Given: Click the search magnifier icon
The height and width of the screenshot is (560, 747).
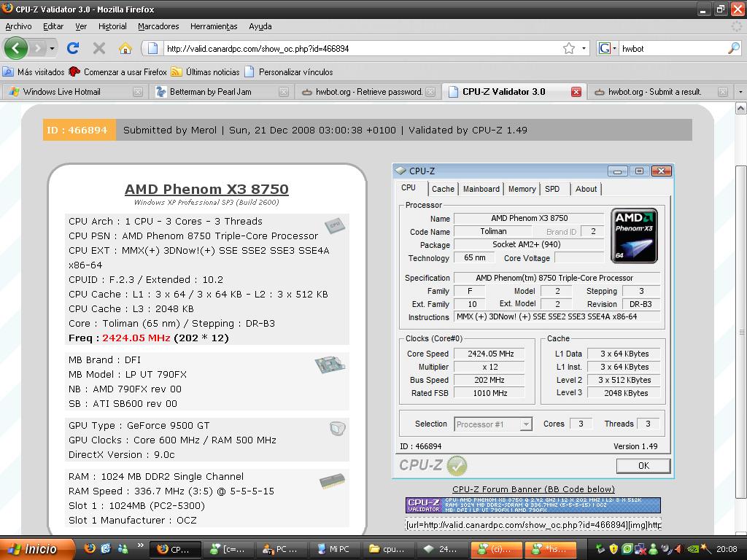Looking at the screenshot, I should point(734,48).
